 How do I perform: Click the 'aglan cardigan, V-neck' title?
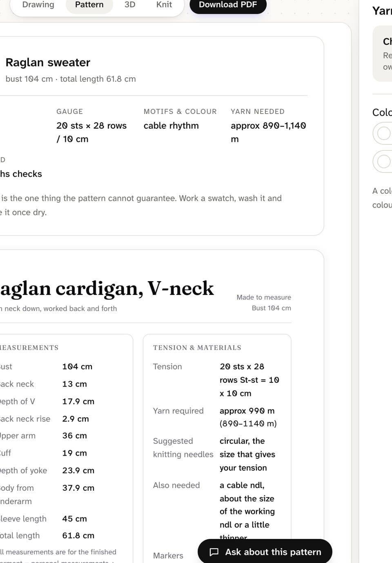107,288
